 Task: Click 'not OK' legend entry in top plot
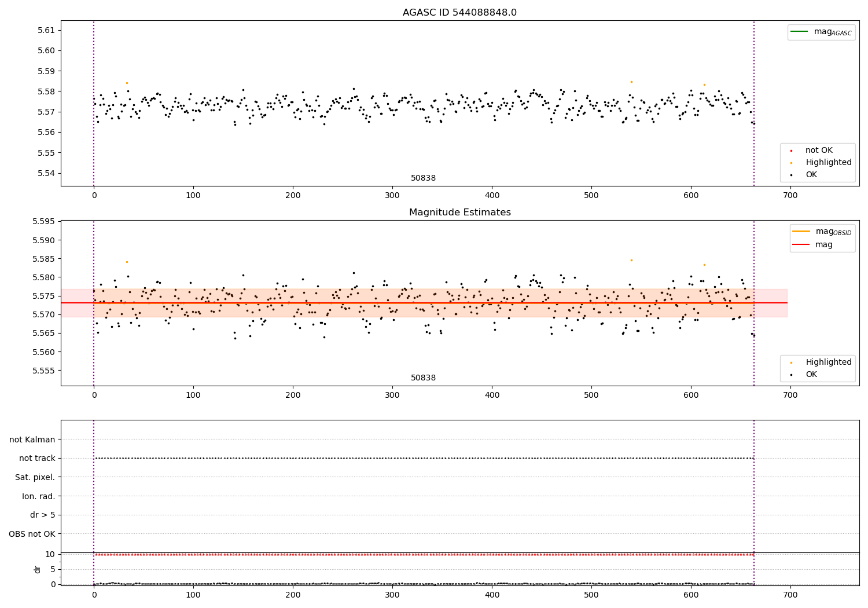coord(819,151)
